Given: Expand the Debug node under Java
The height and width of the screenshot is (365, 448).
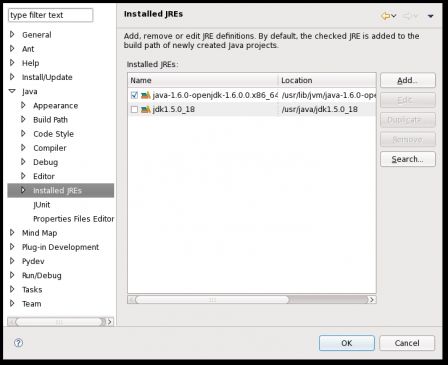Looking at the screenshot, I should (x=23, y=162).
